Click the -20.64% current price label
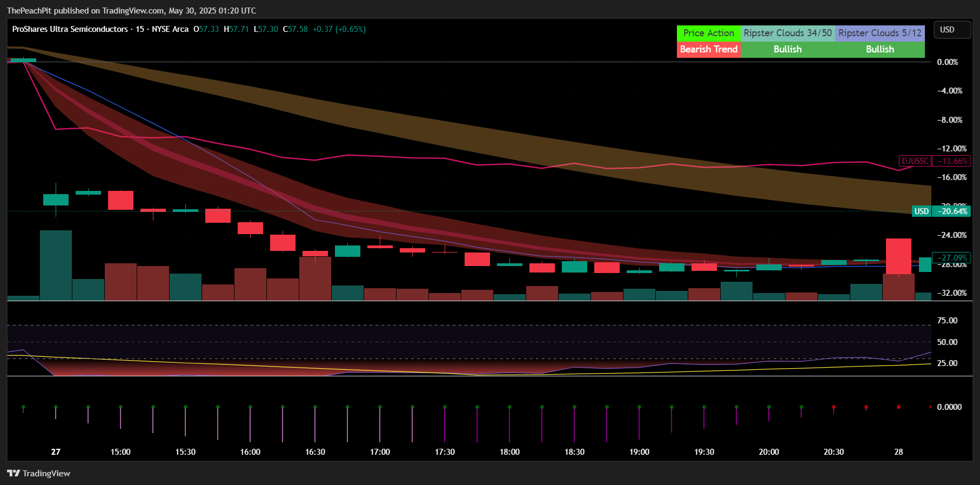The height and width of the screenshot is (485, 980). click(x=952, y=211)
